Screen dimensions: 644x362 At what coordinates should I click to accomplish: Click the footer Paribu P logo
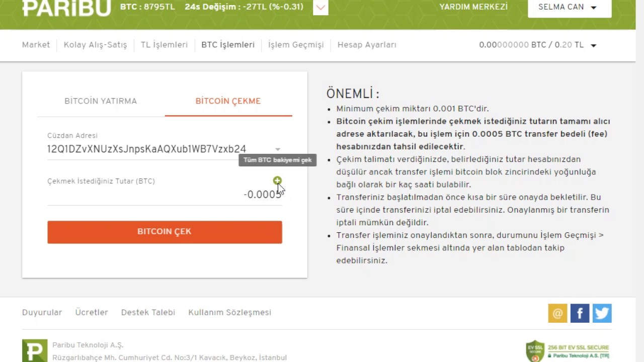35,350
